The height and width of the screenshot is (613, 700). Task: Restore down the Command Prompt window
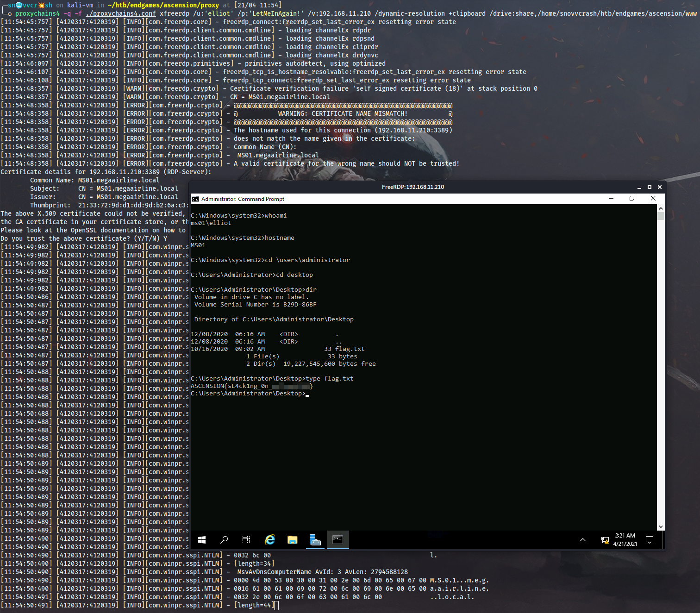(x=632, y=199)
